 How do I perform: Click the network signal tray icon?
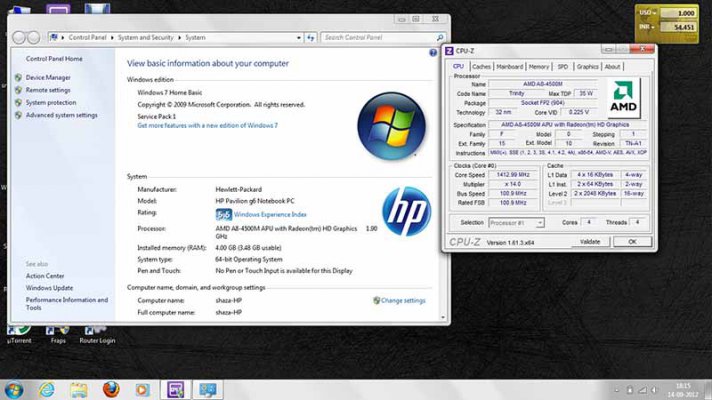(642, 390)
